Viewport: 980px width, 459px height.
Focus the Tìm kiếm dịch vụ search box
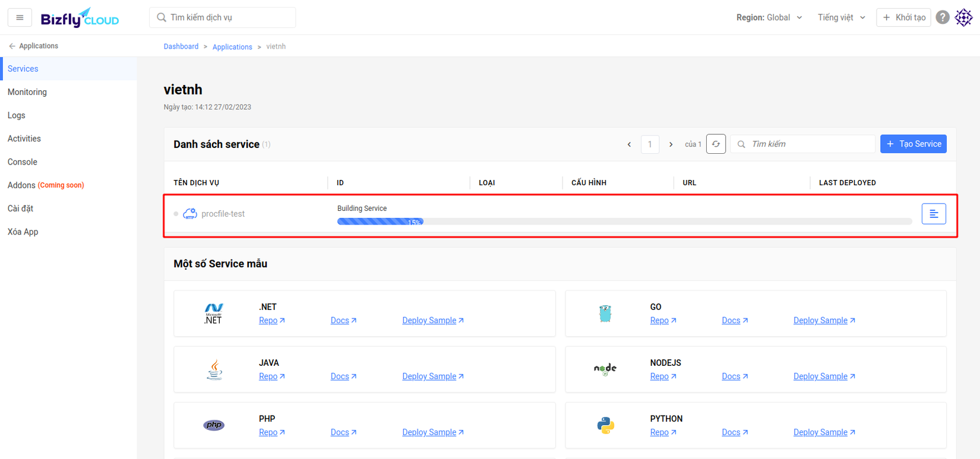tap(223, 17)
